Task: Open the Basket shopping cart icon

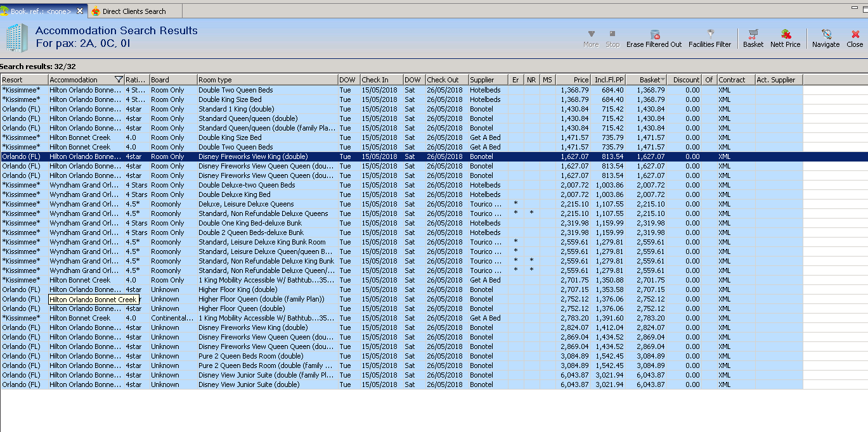Action: click(753, 34)
